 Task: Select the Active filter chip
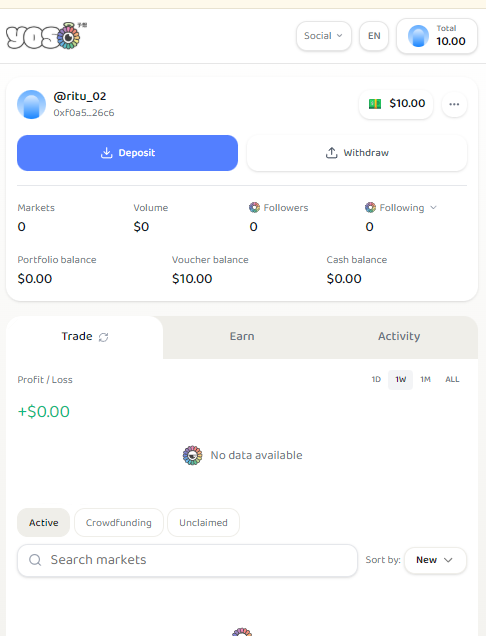pyautogui.click(x=43, y=522)
